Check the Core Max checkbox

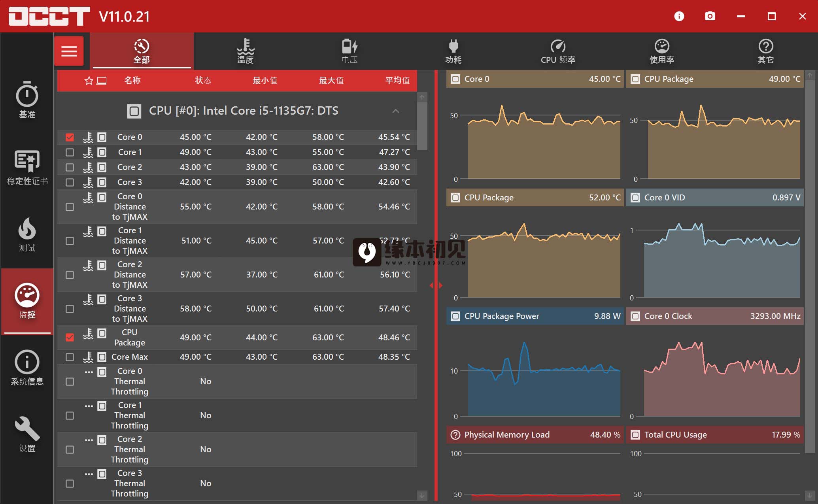point(70,357)
